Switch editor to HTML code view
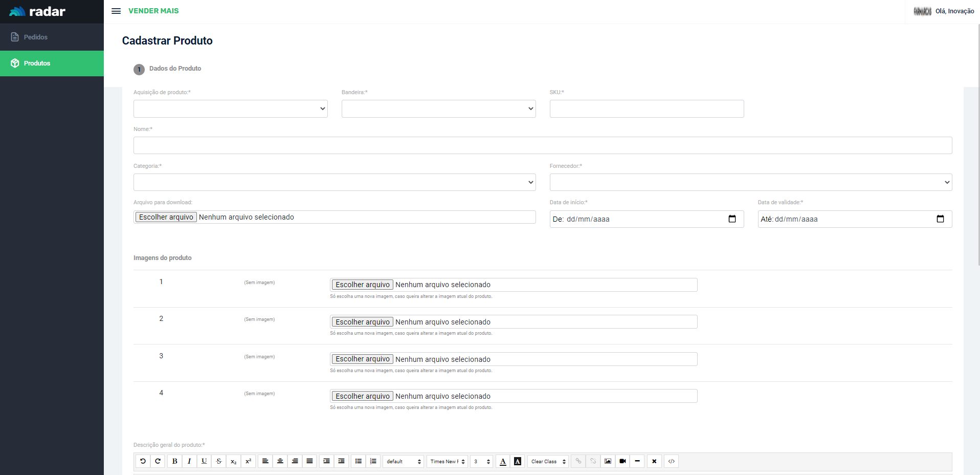This screenshot has height=475, width=980. tap(671, 461)
